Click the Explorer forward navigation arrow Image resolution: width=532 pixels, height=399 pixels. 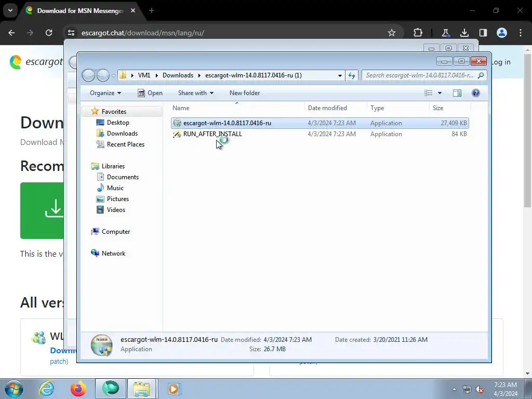[103, 75]
